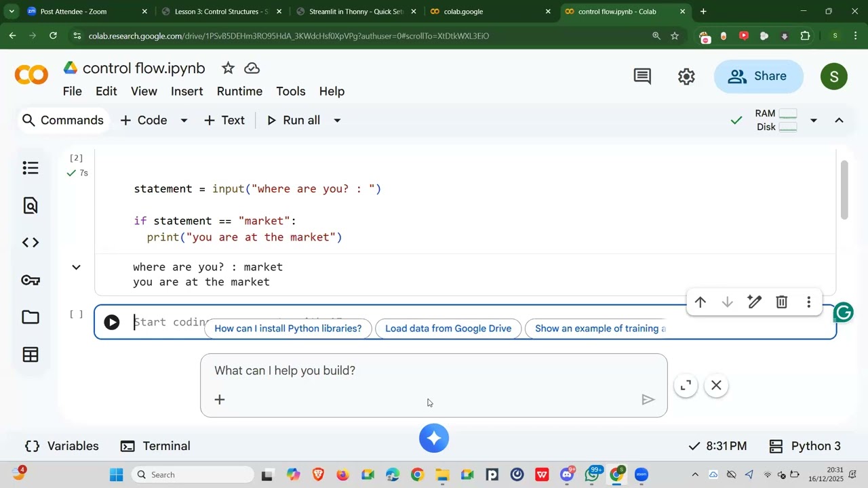Add a Code cell
This screenshot has height=488, width=868.
[x=144, y=121]
